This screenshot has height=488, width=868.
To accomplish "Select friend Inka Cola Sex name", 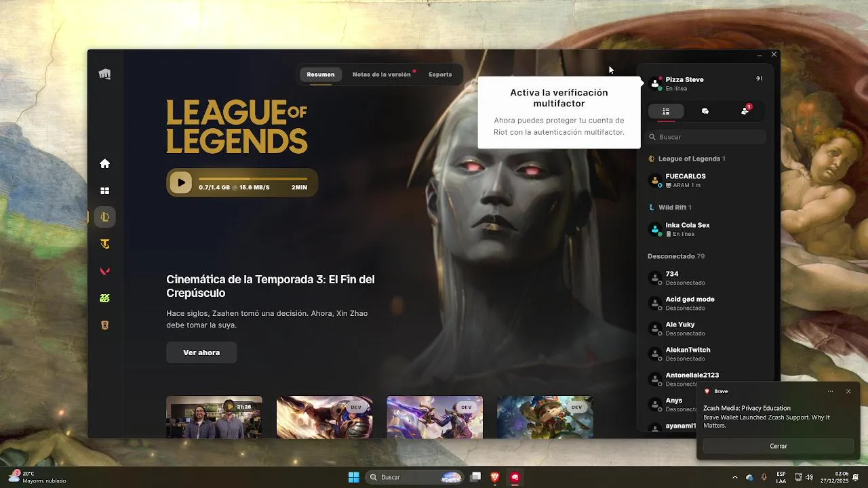I will (x=688, y=225).
